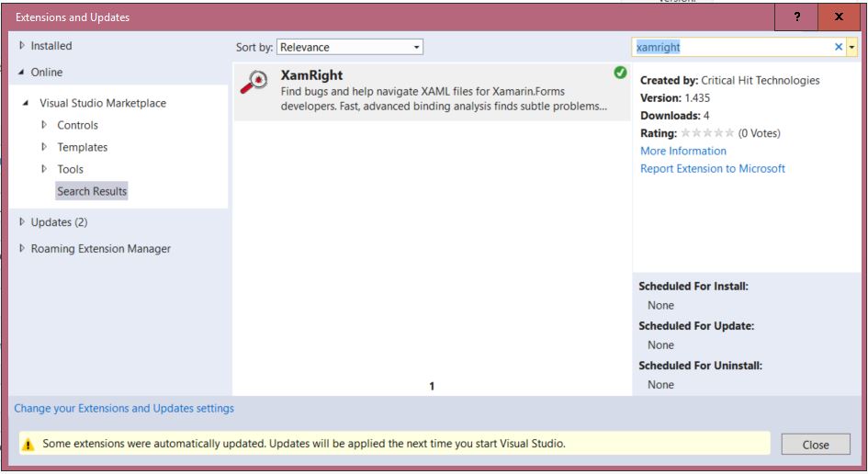Click the XamRight description text
Viewport: 868px width, 474px height.
click(x=444, y=98)
